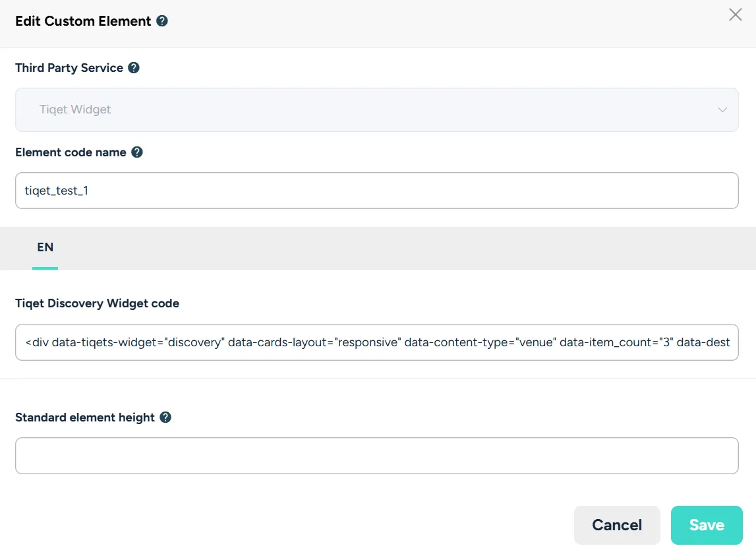This screenshot has height=554, width=756.
Task: Focus the tiqet_test_1 code name field
Action: tap(376, 191)
